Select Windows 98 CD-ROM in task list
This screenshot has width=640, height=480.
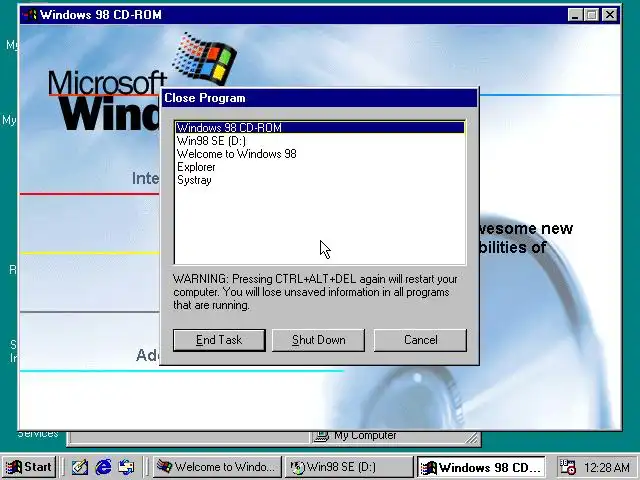(x=320, y=128)
